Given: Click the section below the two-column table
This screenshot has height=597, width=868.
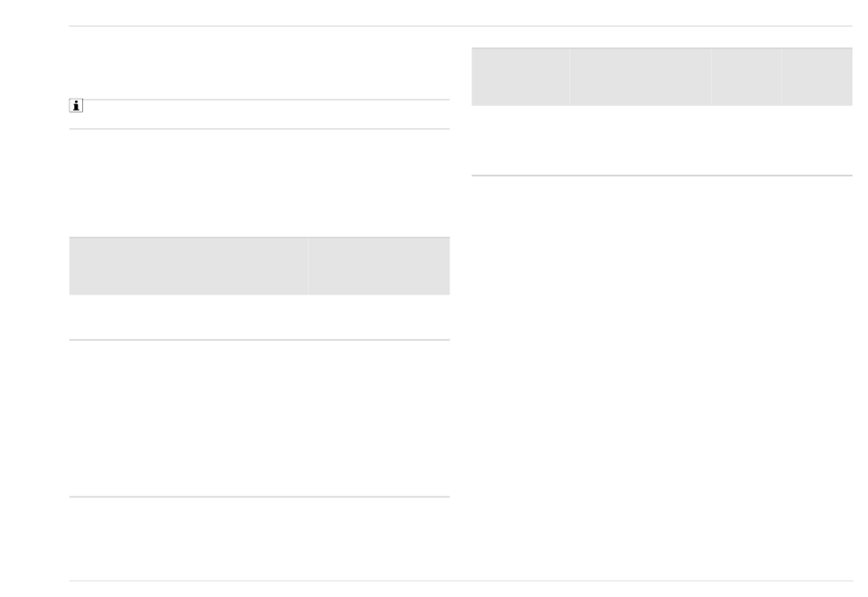Looking at the screenshot, I should coord(259,418).
